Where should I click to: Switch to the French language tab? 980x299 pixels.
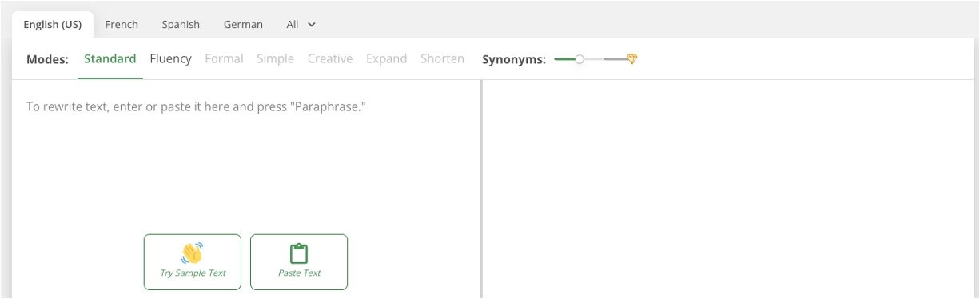(122, 24)
